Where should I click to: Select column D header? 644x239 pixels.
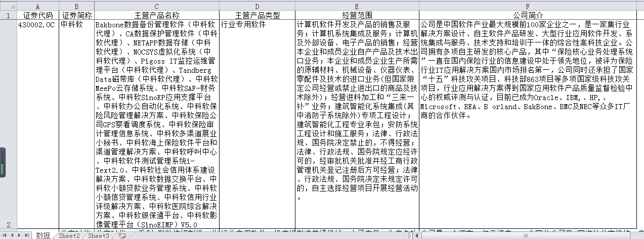[x=257, y=5]
